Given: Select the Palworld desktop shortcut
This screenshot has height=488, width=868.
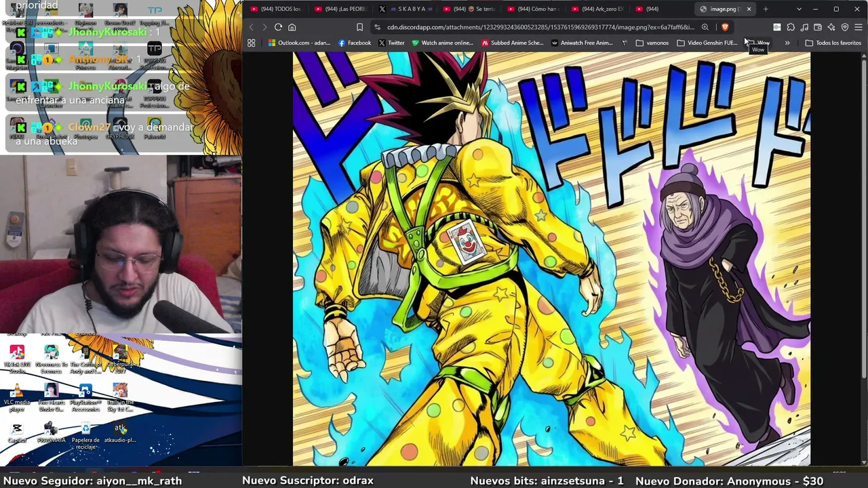Looking at the screenshot, I should pyautogui.click(x=155, y=127).
